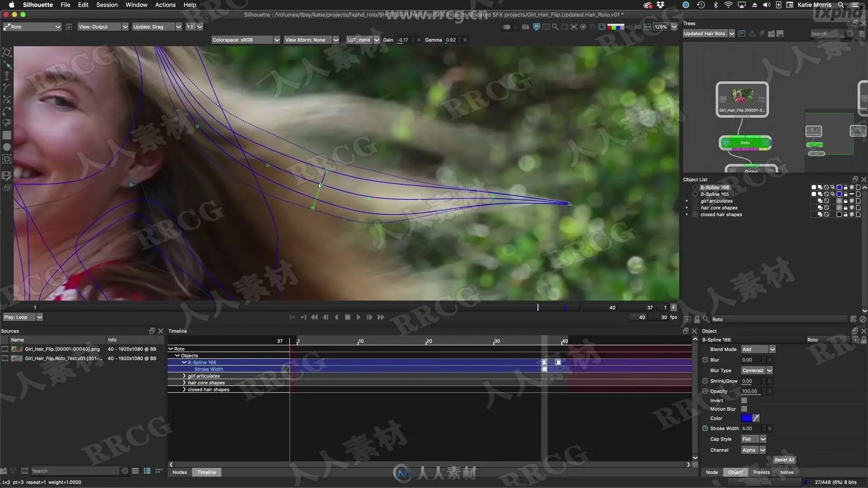
Task: Enable the Motion Blur checkbox
Action: [x=744, y=409]
